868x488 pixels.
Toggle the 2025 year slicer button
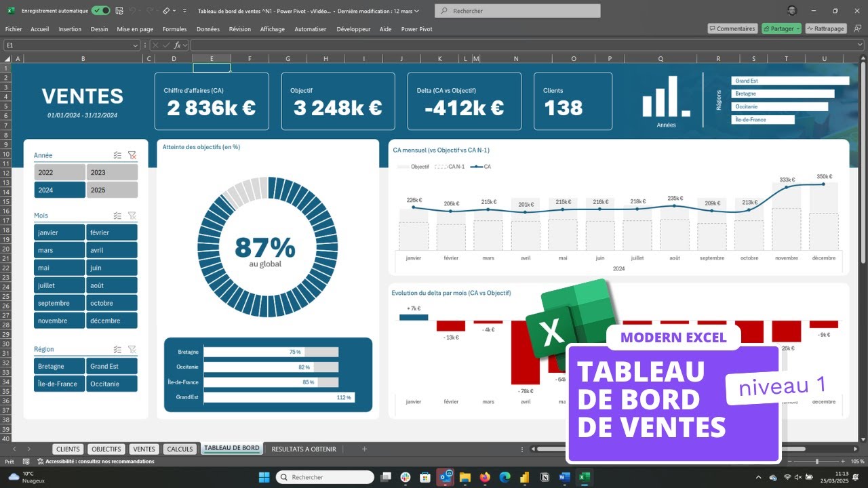tap(112, 190)
